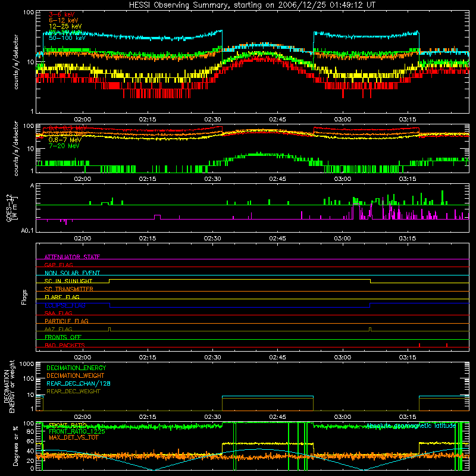Click the SC_TRANSMITTER flag label
Image resolution: width=476 pixels, height=476 pixels.
click(x=68, y=289)
